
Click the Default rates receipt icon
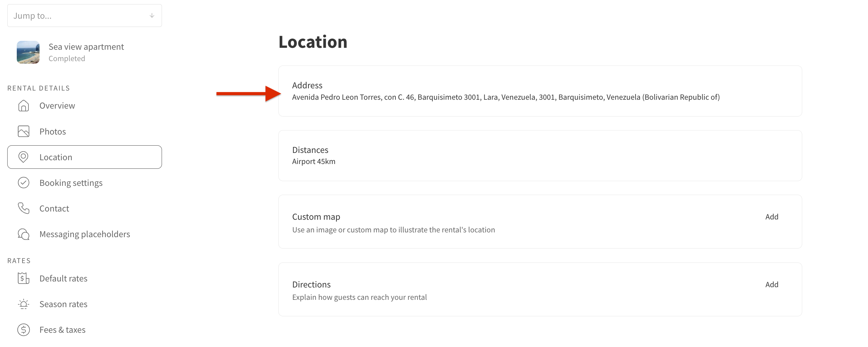(23, 279)
